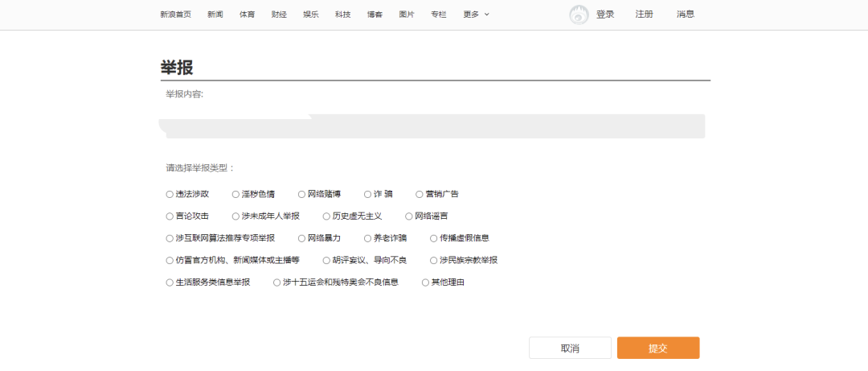Go to the 娱乐 section
868x371 pixels.
click(x=311, y=15)
